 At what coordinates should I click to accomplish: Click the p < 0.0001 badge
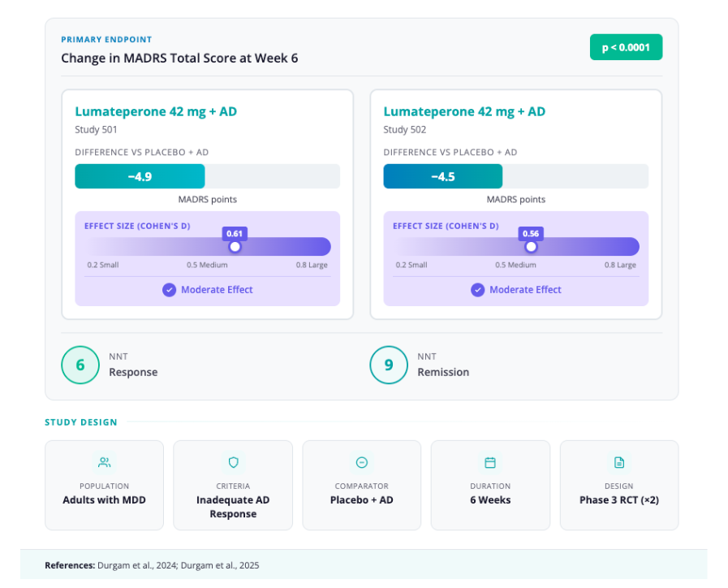tap(626, 47)
